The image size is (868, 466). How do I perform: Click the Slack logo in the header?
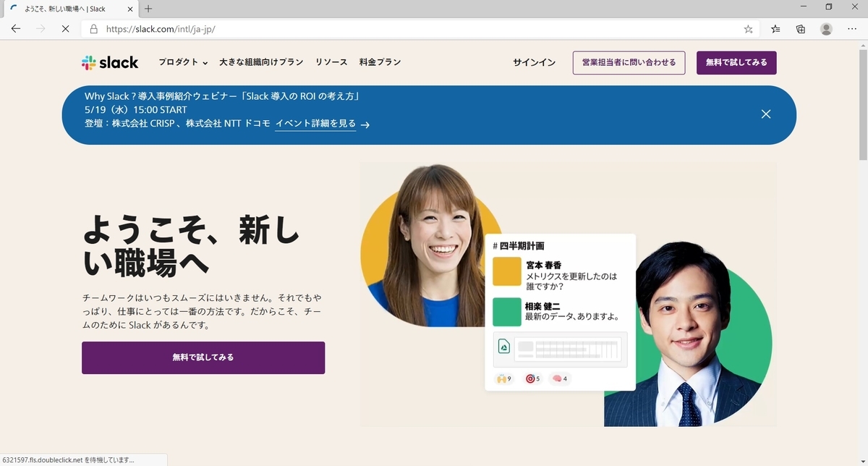[110, 62]
